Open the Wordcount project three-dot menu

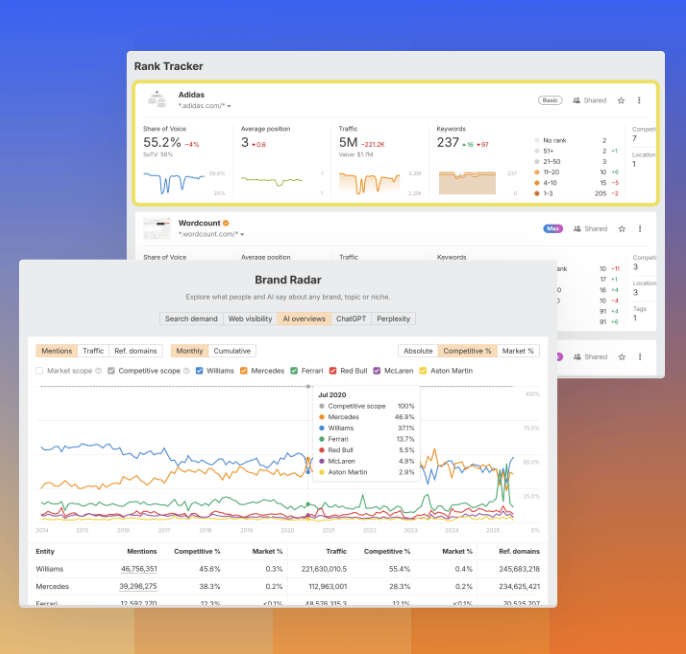click(640, 228)
